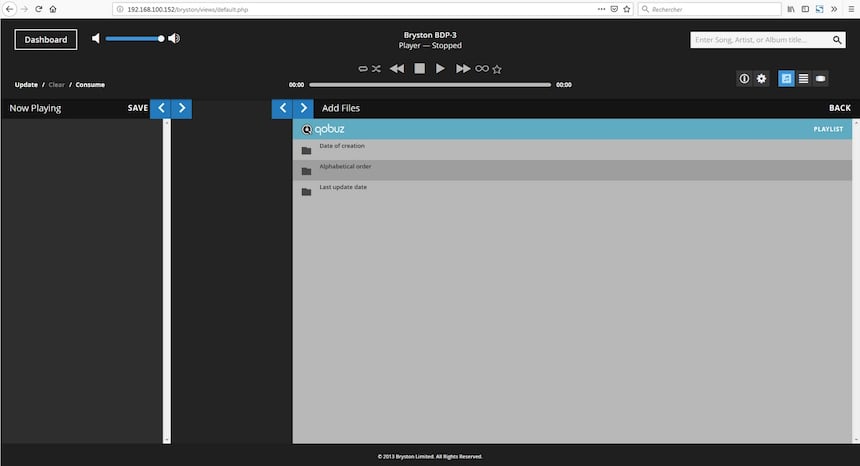860x466 pixels.
Task: Toggle browser sidebar icon
Action: point(805,9)
